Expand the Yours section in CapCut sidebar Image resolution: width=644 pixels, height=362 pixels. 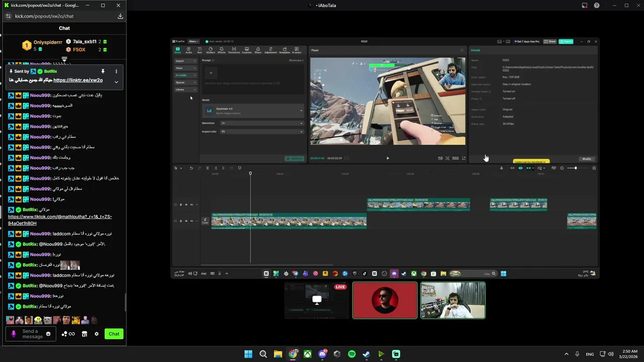point(186,68)
